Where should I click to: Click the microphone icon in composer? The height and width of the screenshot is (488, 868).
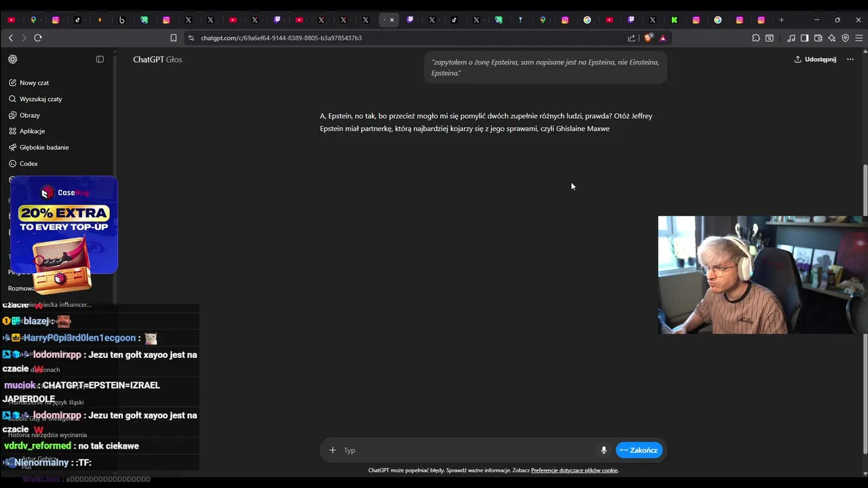pos(604,450)
